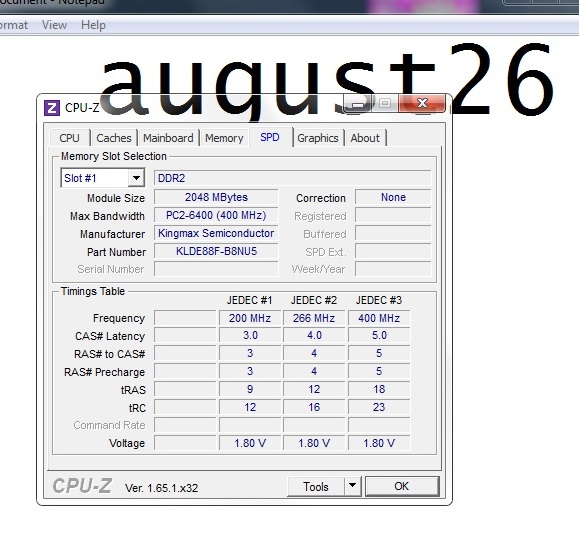Open the CPU tab
The height and width of the screenshot is (535, 579).
click(69, 138)
